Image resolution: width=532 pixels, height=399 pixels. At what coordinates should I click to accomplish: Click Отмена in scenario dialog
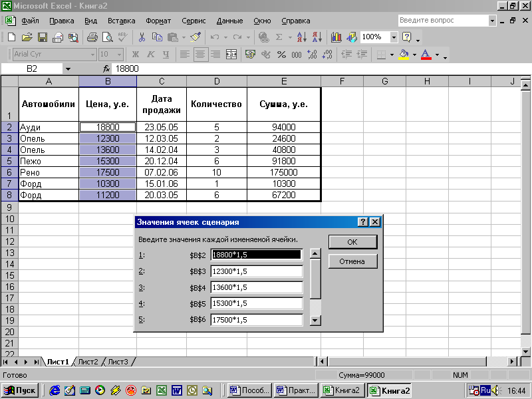point(352,261)
